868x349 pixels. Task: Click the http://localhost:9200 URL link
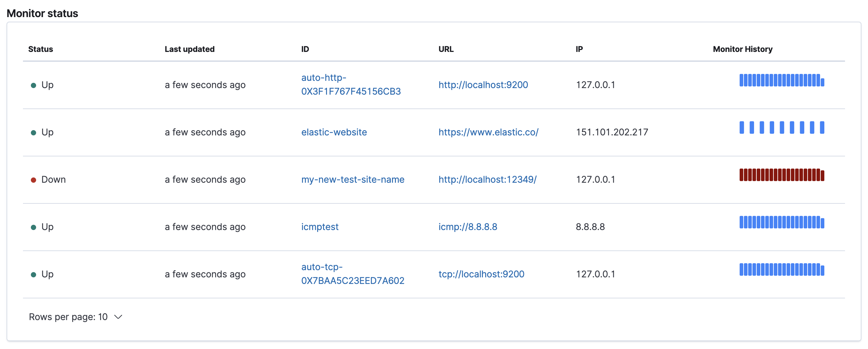tap(483, 85)
